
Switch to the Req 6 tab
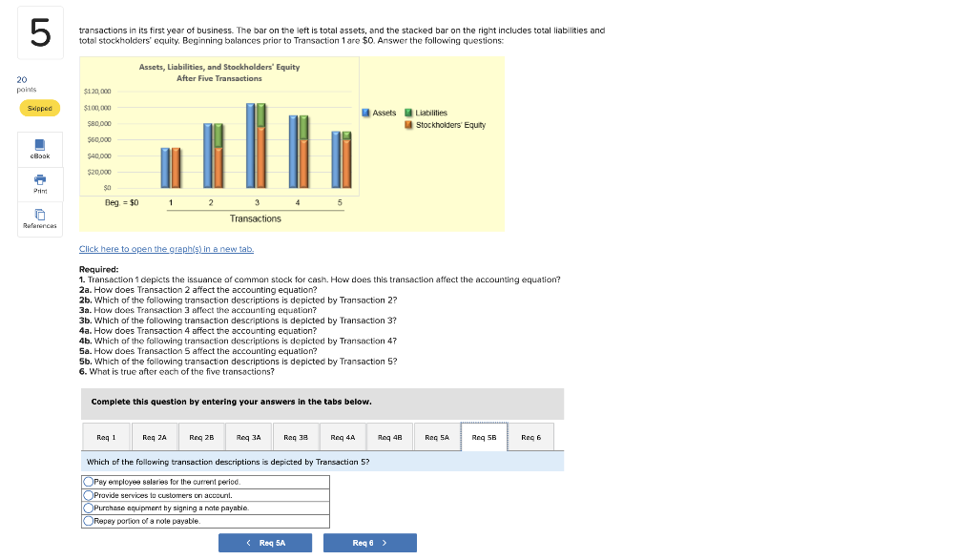click(530, 437)
